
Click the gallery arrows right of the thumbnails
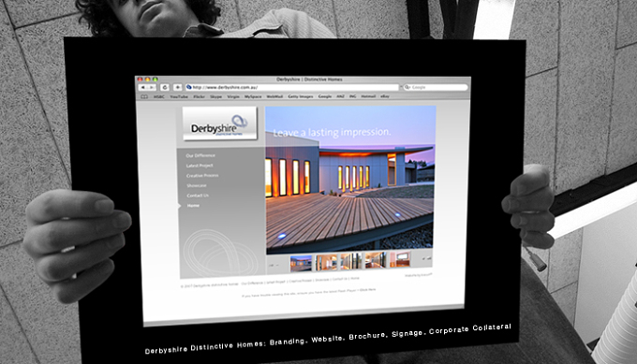tap(426, 258)
